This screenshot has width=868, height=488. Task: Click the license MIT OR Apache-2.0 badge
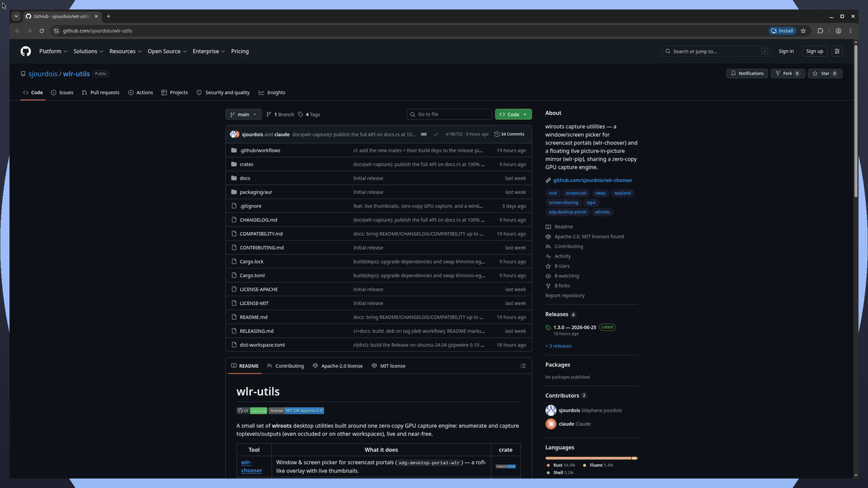[x=296, y=411]
